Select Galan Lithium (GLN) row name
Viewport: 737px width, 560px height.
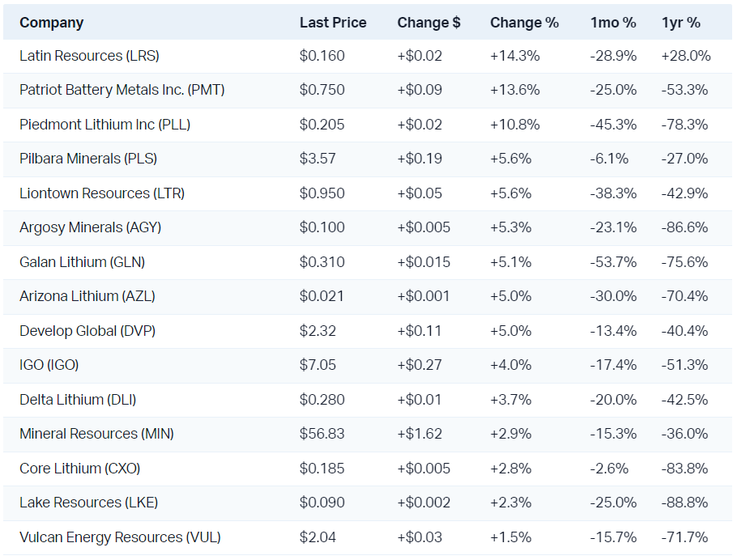[82, 262]
